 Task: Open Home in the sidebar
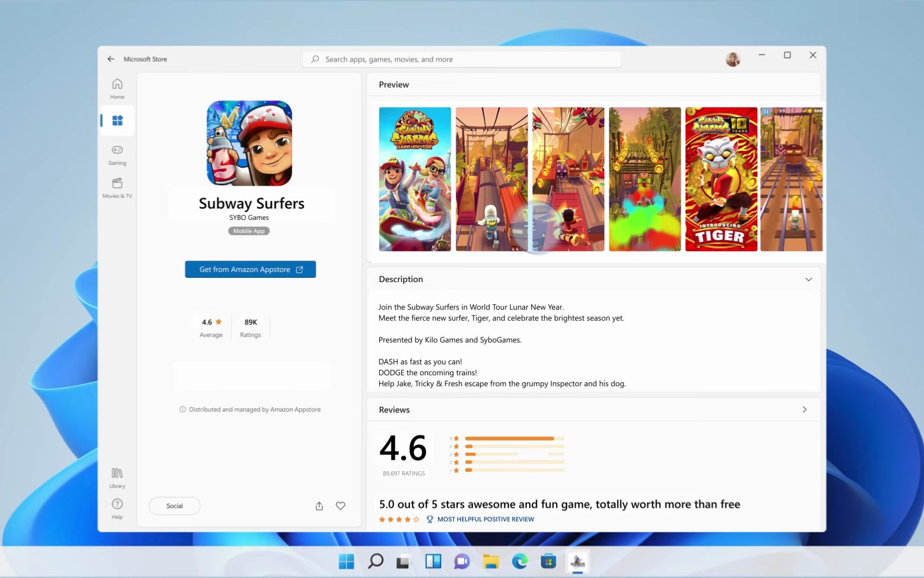click(x=117, y=88)
